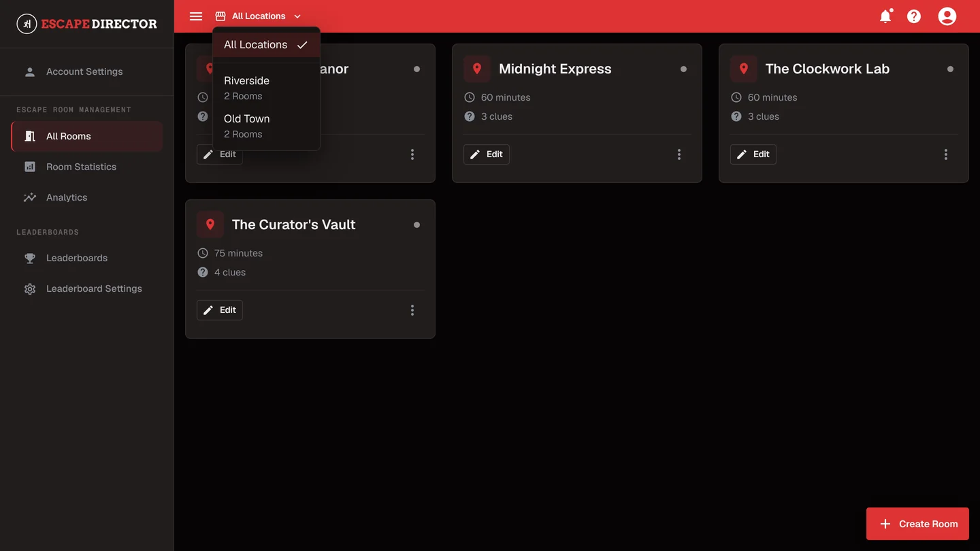The image size is (980, 551).
Task: Click the Create Room button
Action: [917, 524]
